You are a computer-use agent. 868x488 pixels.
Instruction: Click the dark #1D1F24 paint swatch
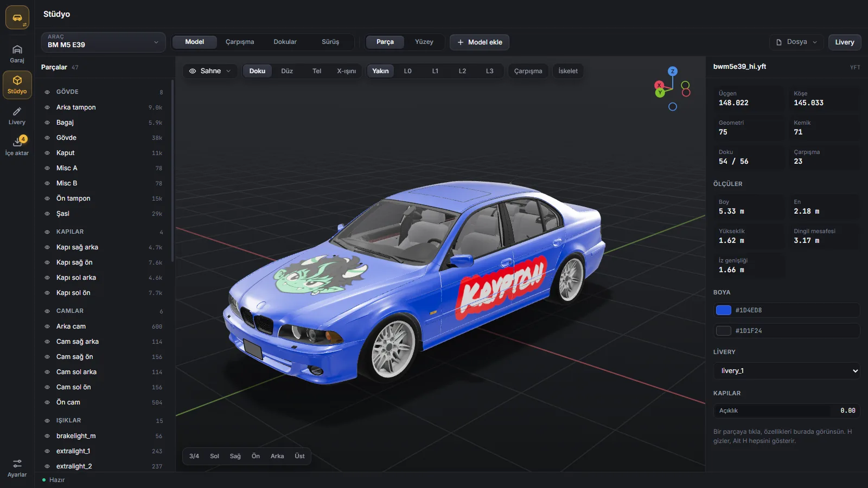point(724,331)
